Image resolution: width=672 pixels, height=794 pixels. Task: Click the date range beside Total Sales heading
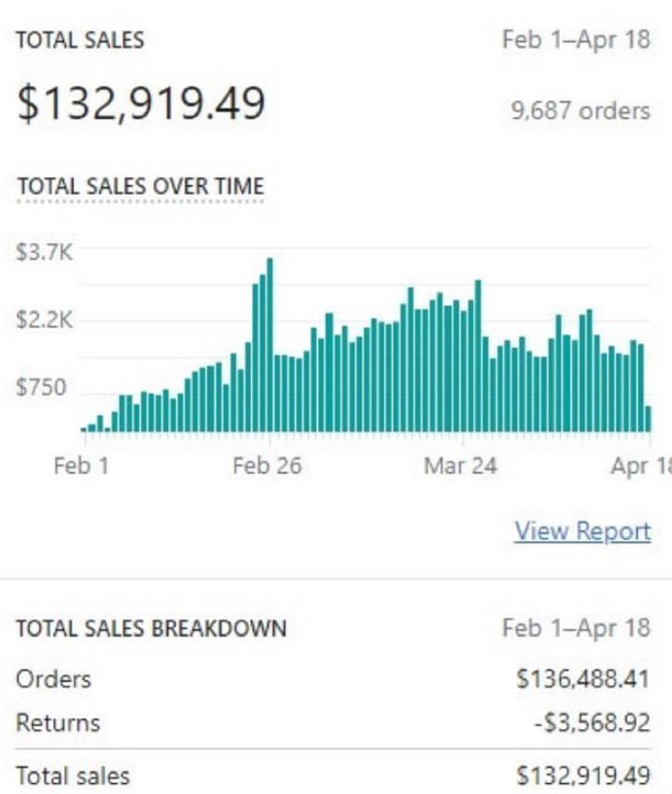click(576, 41)
